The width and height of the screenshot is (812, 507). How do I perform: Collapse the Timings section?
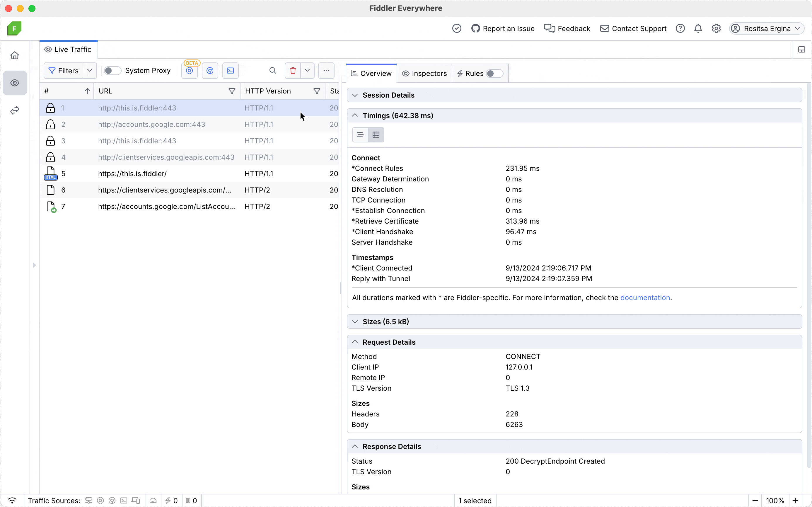click(574, 116)
